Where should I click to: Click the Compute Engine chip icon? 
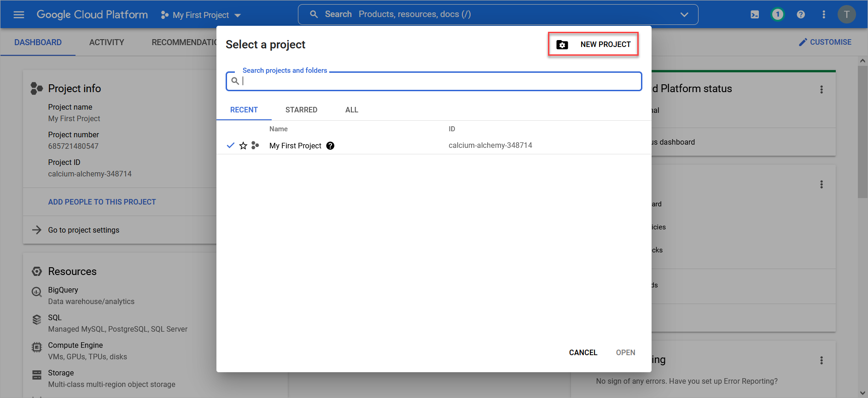(37, 347)
